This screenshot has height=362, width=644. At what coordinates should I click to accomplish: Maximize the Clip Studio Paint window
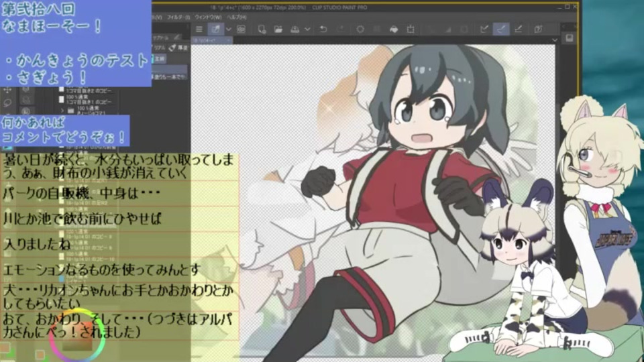click(568, 7)
